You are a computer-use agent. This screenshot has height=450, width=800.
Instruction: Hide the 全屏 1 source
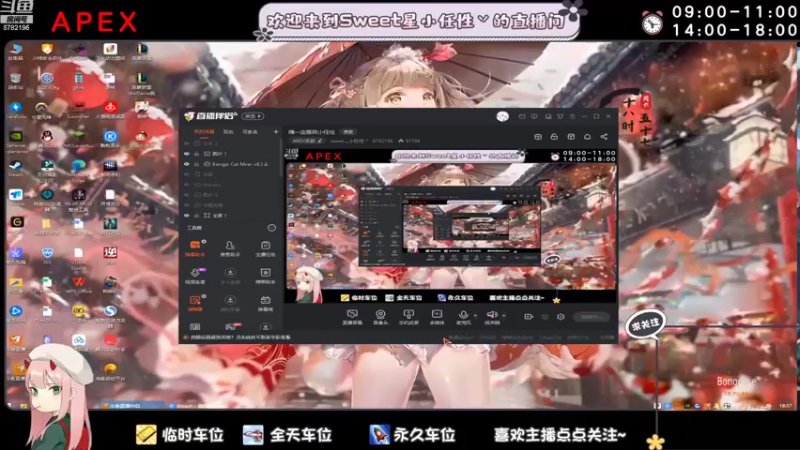click(187, 215)
